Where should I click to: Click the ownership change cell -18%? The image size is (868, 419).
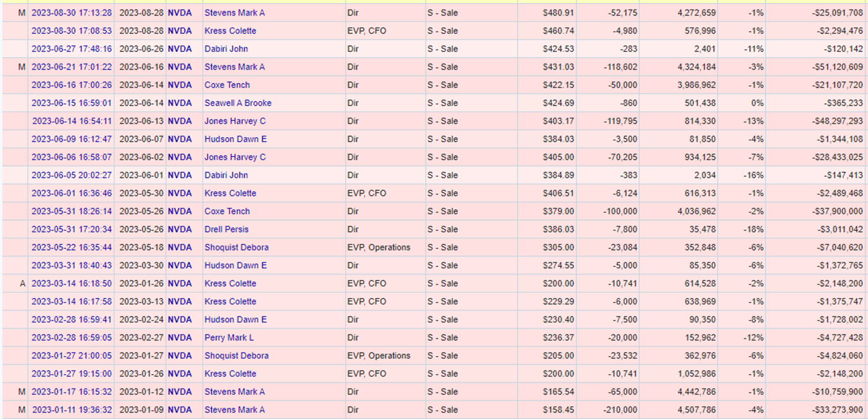click(x=753, y=229)
